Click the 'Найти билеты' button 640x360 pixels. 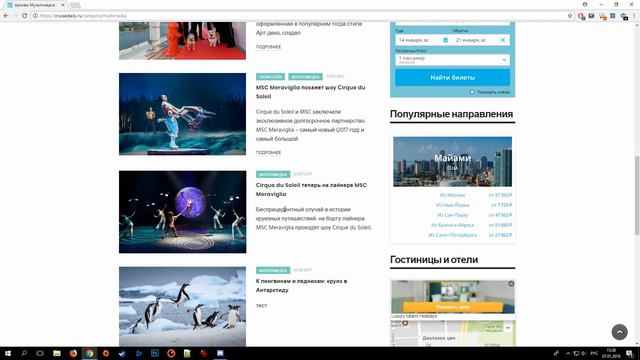point(452,77)
